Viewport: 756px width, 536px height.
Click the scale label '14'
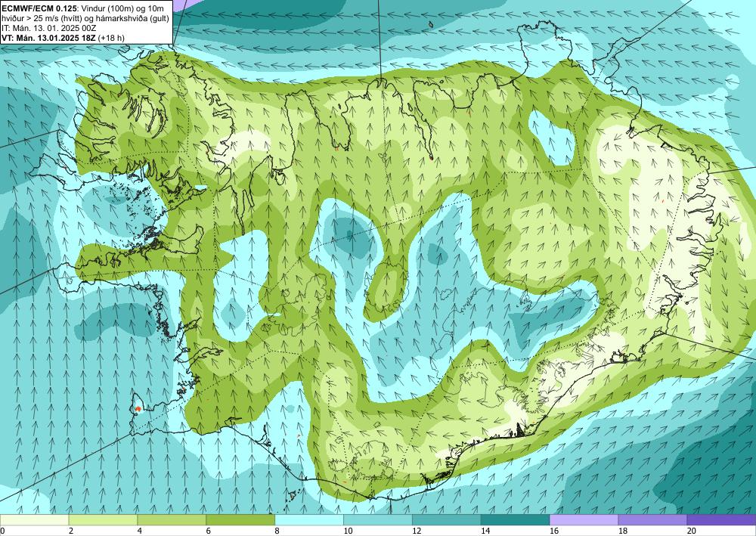point(485,531)
